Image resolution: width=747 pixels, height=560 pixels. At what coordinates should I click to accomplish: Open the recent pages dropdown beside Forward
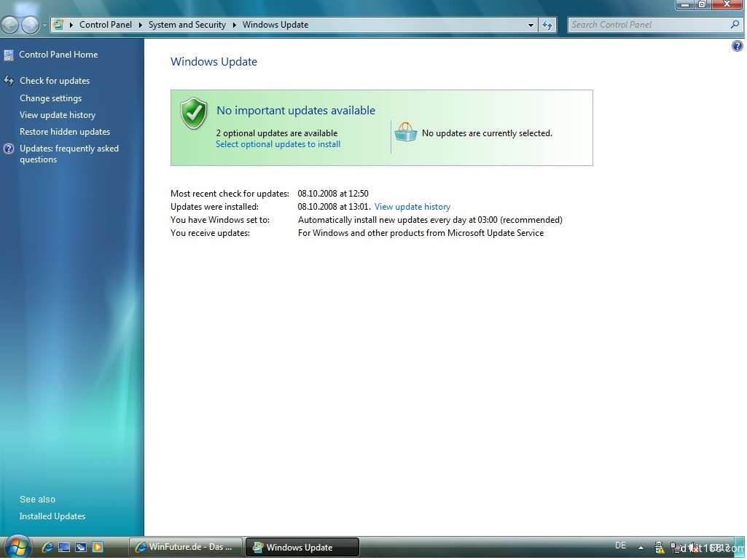click(x=44, y=25)
